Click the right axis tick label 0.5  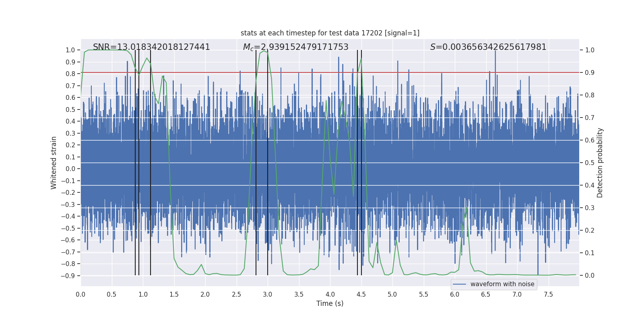[590, 163]
